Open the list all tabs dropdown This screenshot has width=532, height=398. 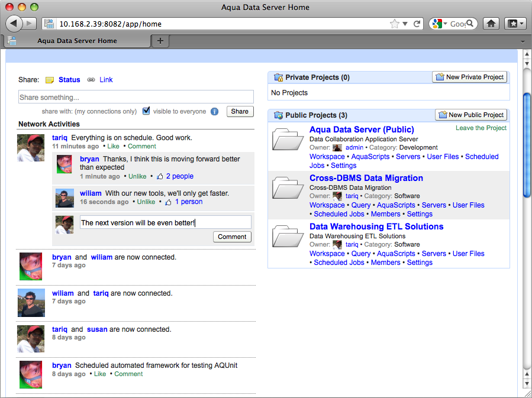[x=523, y=41]
